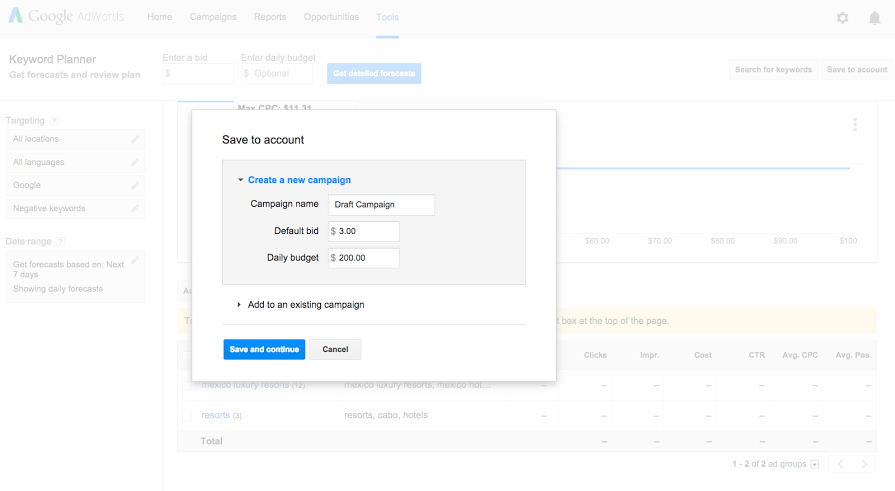Edit All languages pencil icon
The image size is (895, 491).
click(x=135, y=162)
